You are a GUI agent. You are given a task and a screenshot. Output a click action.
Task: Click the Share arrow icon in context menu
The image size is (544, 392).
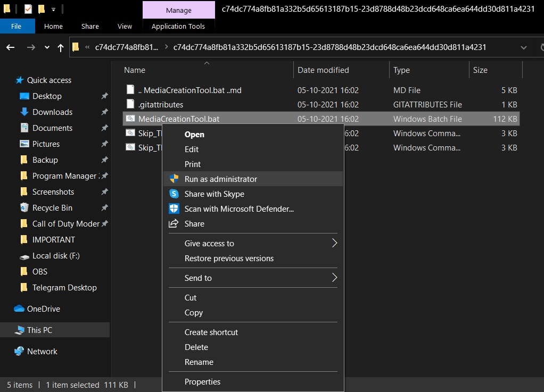click(x=174, y=223)
